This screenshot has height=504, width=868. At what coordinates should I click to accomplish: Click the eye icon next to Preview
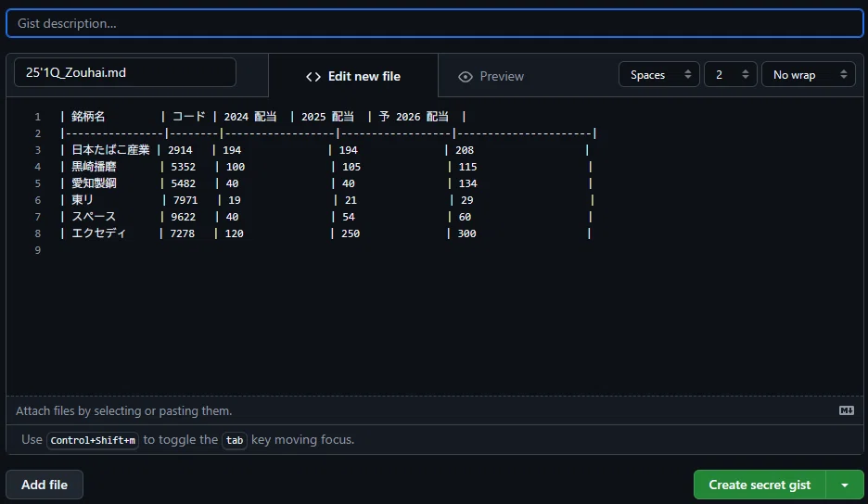tap(466, 77)
